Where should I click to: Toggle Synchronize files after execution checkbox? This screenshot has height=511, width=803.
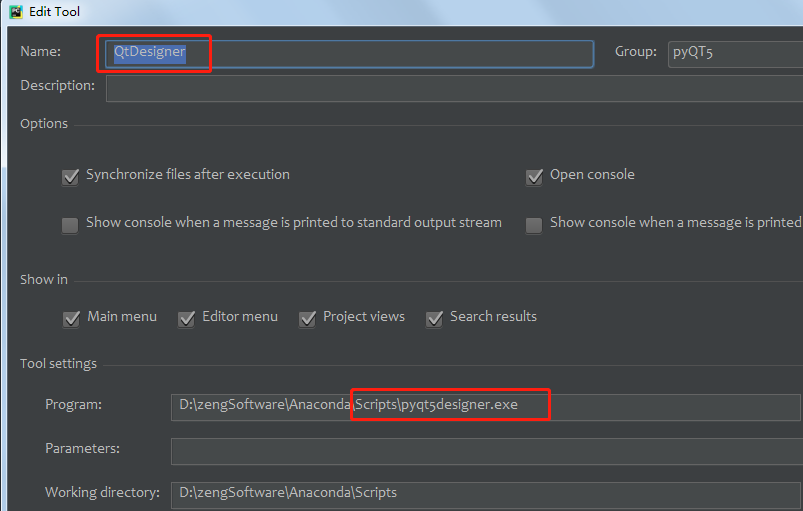70,177
